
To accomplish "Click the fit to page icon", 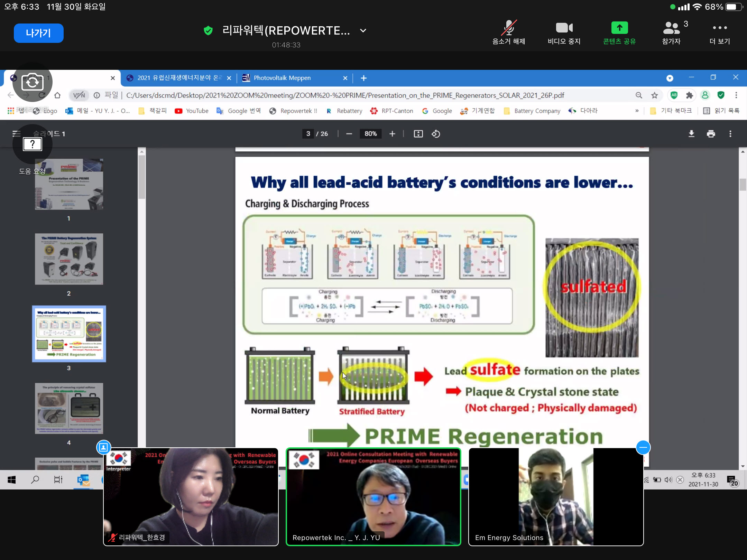I will [x=418, y=134].
